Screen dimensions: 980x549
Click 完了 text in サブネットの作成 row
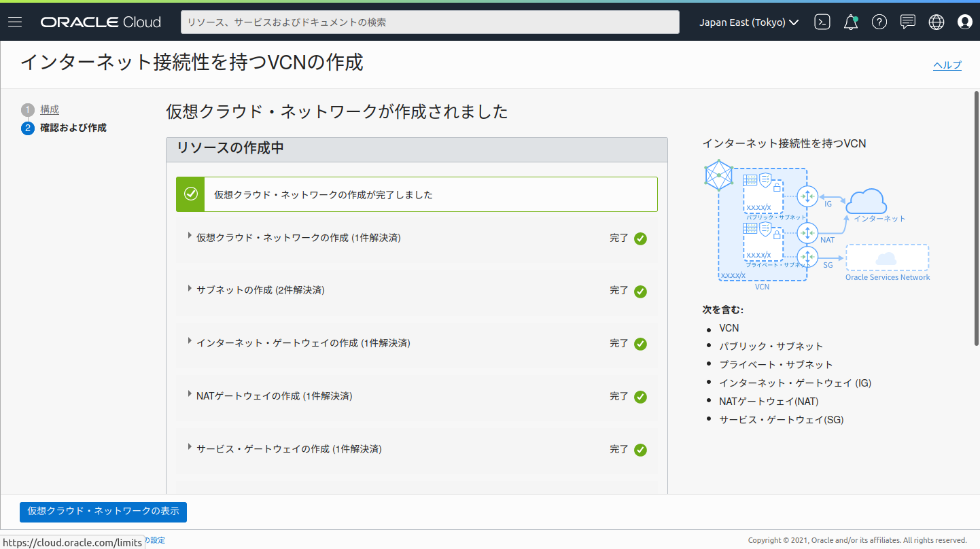pyautogui.click(x=619, y=291)
